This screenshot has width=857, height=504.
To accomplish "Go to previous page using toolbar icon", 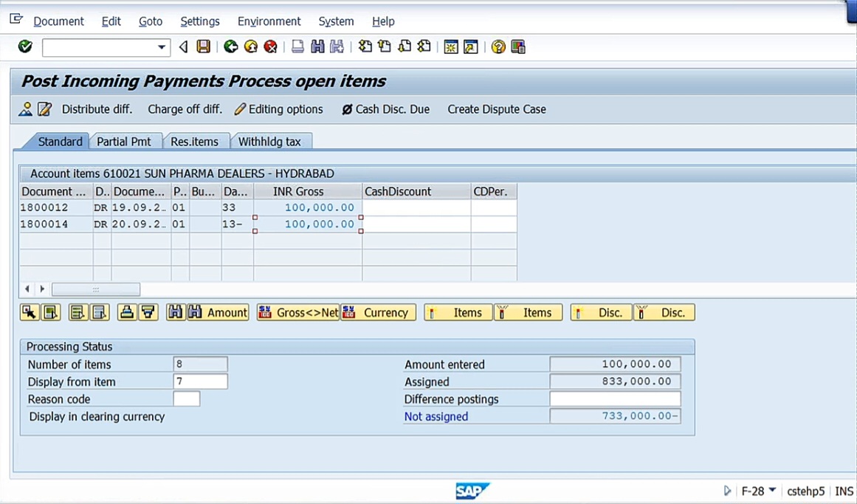I will tap(385, 46).
